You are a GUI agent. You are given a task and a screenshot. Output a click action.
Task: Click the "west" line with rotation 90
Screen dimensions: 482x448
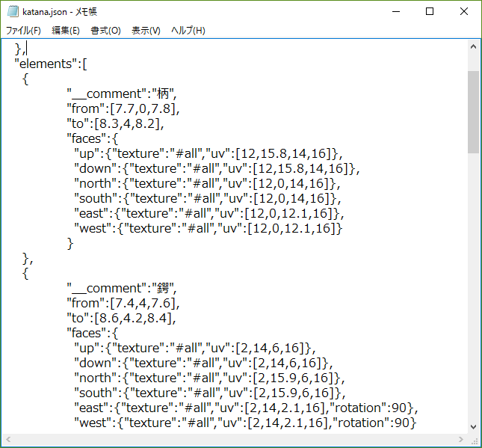pos(245,423)
